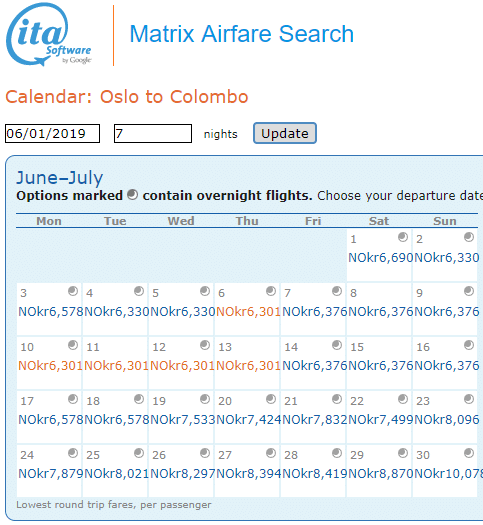483x525 pixels.
Task: Focus the departure date field 06/01/2019
Action: pos(52,134)
